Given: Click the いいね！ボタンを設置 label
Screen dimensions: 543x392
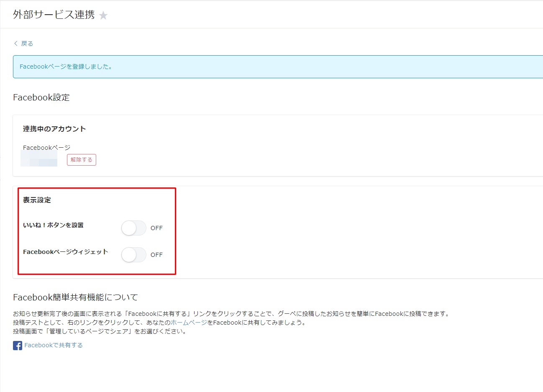Looking at the screenshot, I should 53,225.
